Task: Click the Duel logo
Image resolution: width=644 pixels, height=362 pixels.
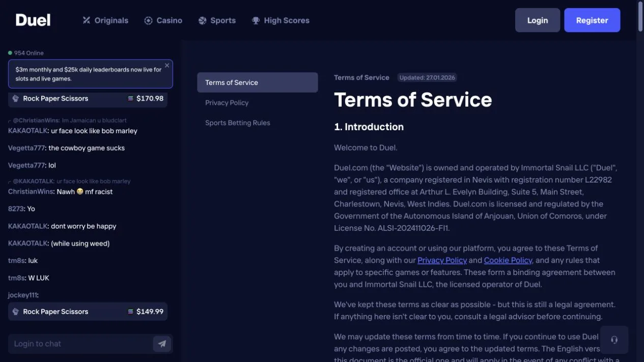Action: [x=33, y=20]
